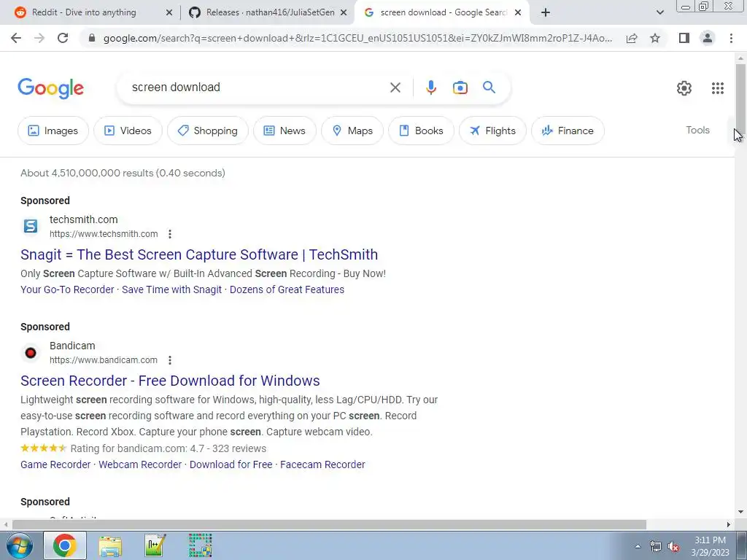Screen dimensions: 747x560
Task: Filter results by Videos
Action: coord(128,131)
